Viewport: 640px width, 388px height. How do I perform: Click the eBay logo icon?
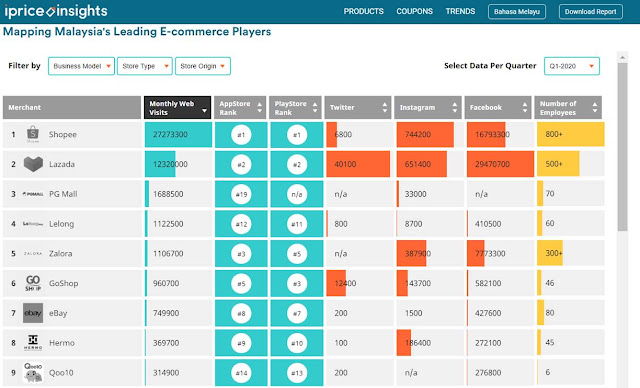pos(33,313)
